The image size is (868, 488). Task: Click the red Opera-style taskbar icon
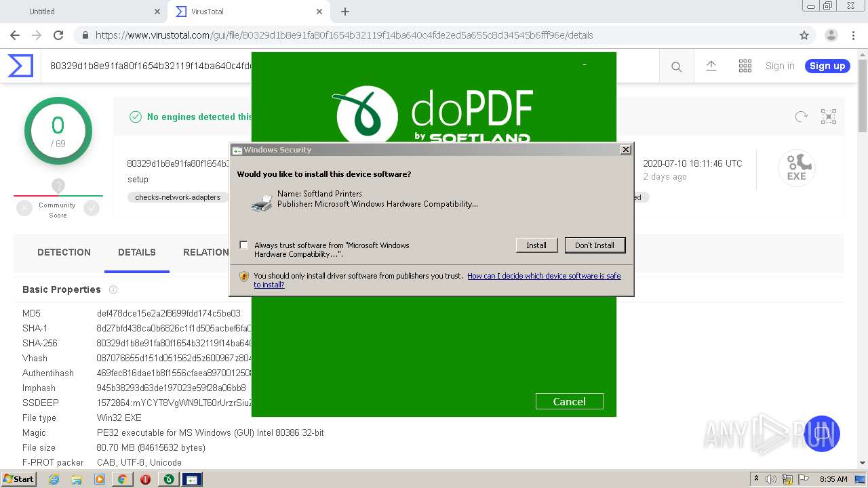(x=145, y=479)
